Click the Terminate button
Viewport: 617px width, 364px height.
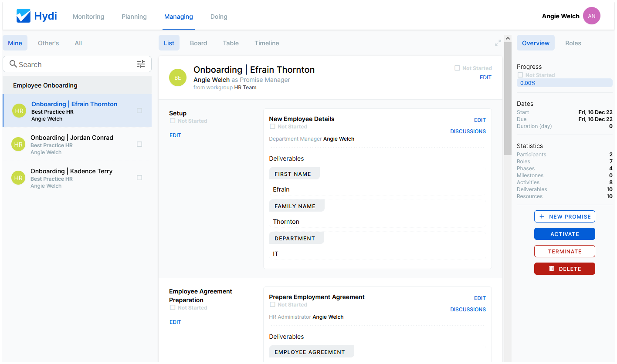pos(565,251)
